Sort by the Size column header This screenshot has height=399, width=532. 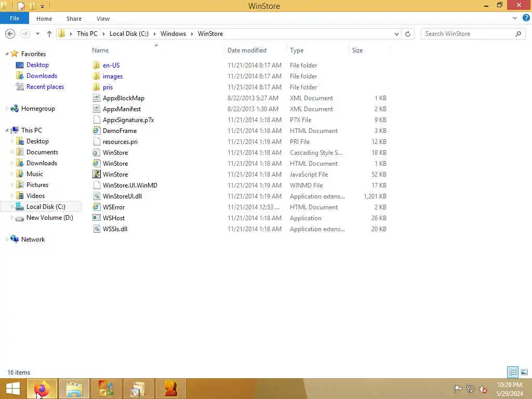pos(357,50)
